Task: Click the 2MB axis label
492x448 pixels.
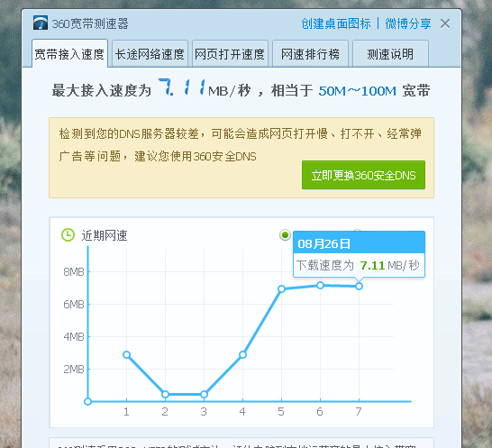Action: pyautogui.click(x=74, y=370)
